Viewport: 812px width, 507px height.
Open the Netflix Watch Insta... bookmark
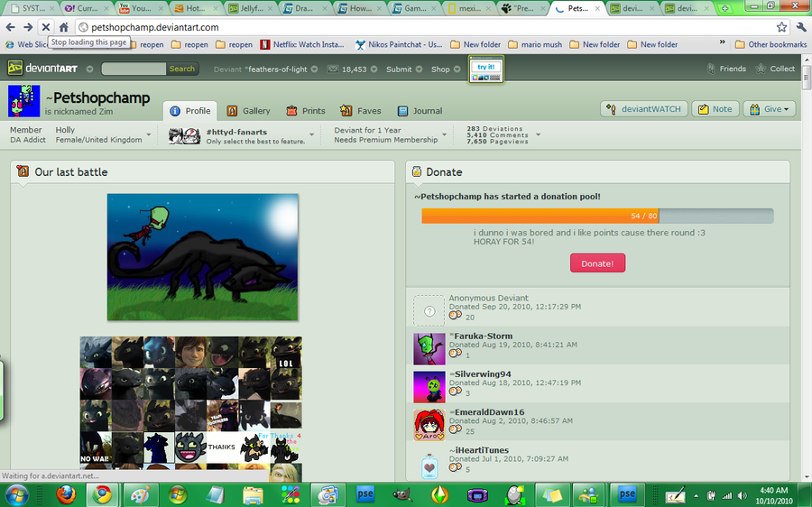(x=302, y=44)
